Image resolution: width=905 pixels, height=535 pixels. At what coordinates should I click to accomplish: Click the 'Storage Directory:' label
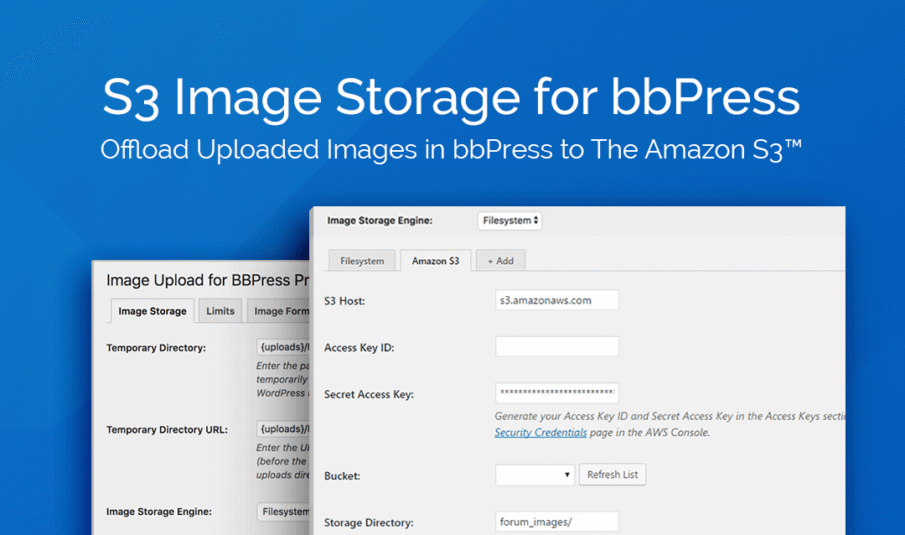click(x=369, y=523)
